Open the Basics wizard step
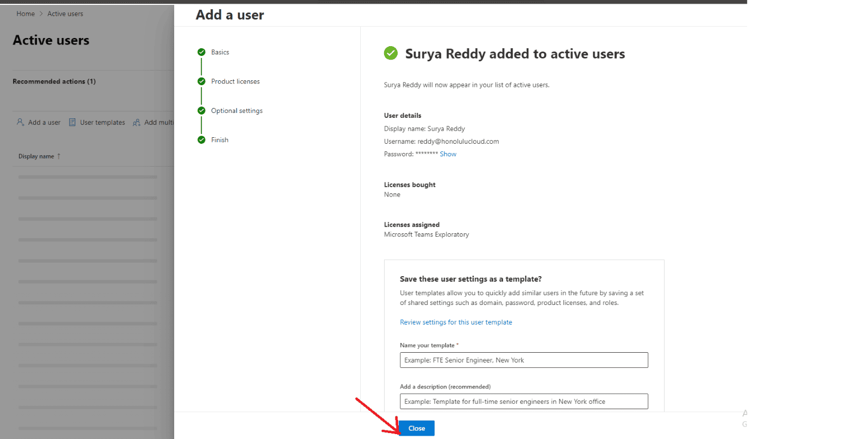This screenshot has width=868, height=439. (x=220, y=52)
